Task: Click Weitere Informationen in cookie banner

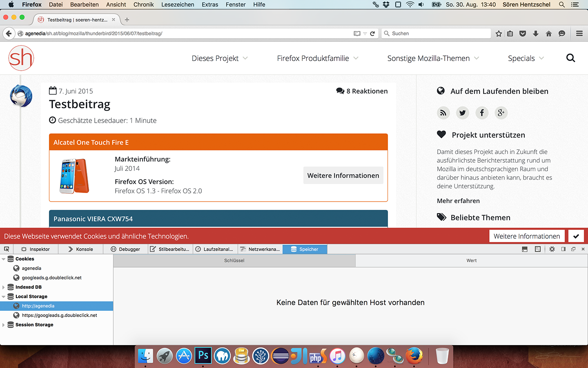Action: coord(527,236)
